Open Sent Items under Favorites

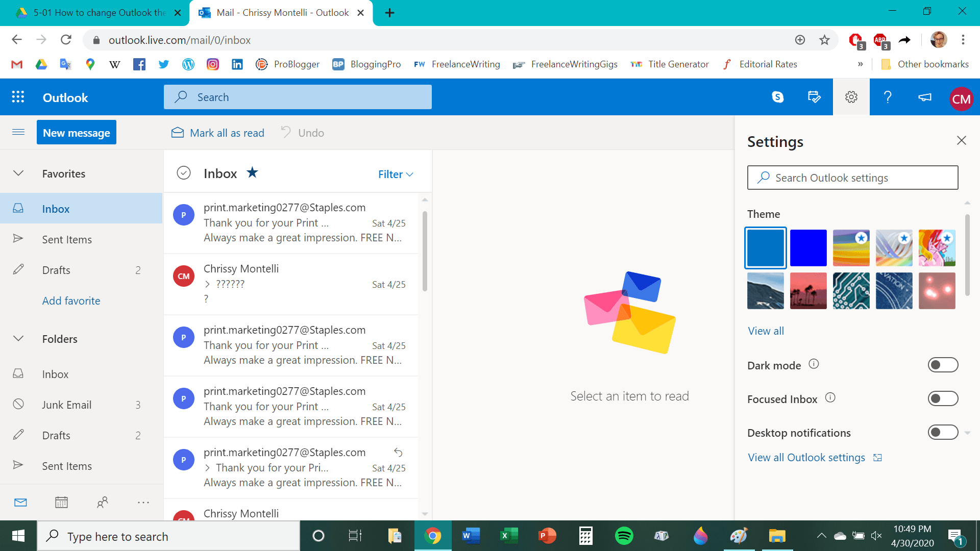(67, 239)
